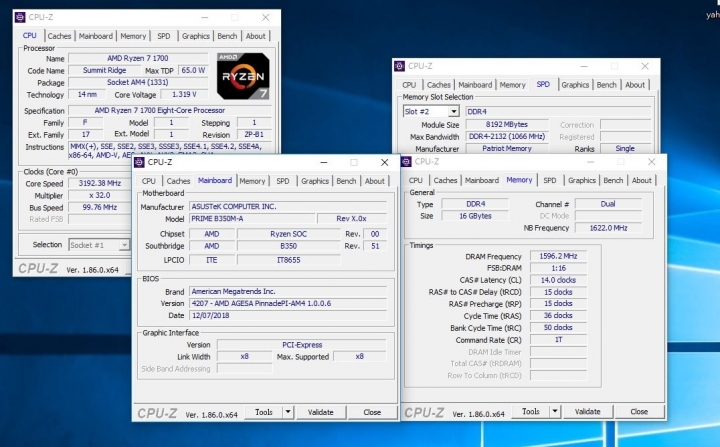The height and width of the screenshot is (447, 720).
Task: Open SPD tab in CPU window
Action: tap(164, 36)
